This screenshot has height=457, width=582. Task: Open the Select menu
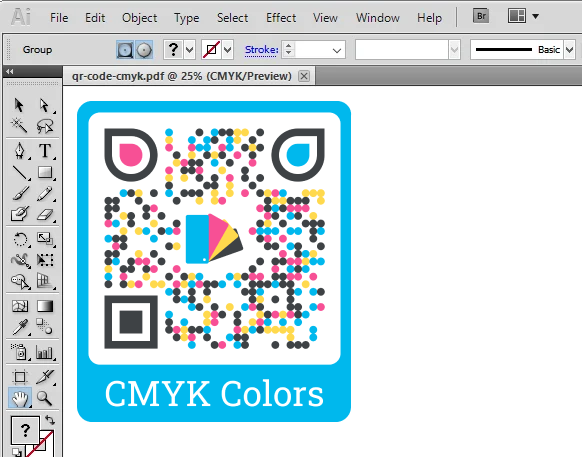pos(232,17)
